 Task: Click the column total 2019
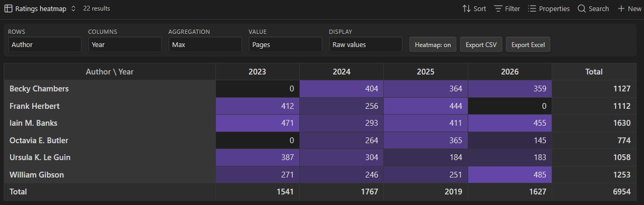coord(426,192)
